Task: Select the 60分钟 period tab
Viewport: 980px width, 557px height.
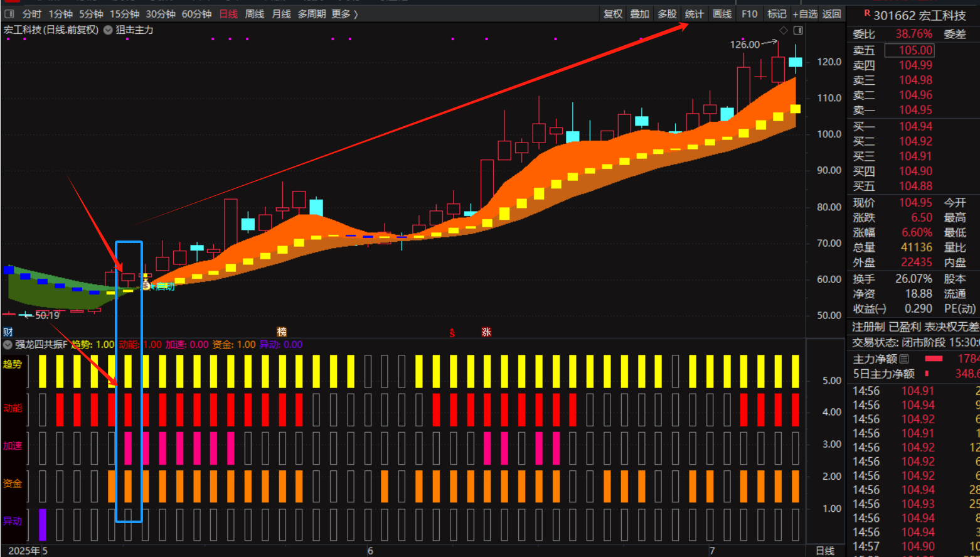Action: [196, 14]
